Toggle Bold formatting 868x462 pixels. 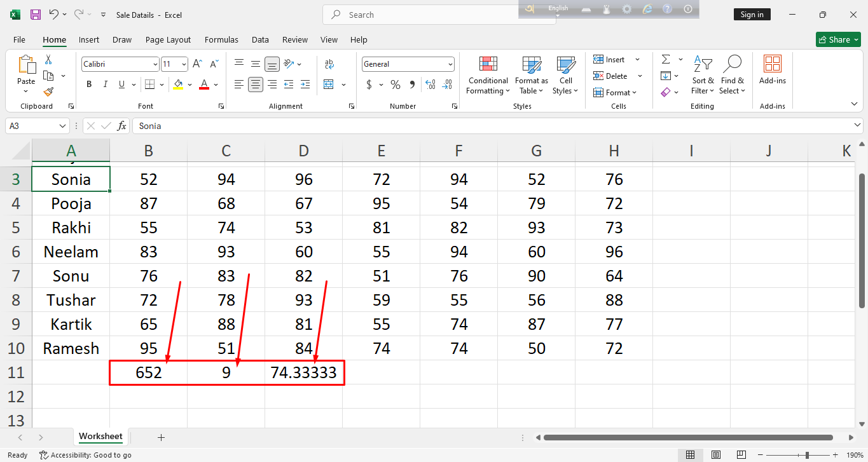(x=89, y=85)
